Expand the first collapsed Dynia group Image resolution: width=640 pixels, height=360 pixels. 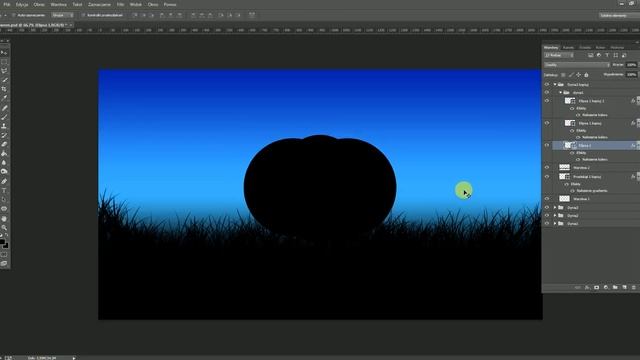(x=555, y=208)
